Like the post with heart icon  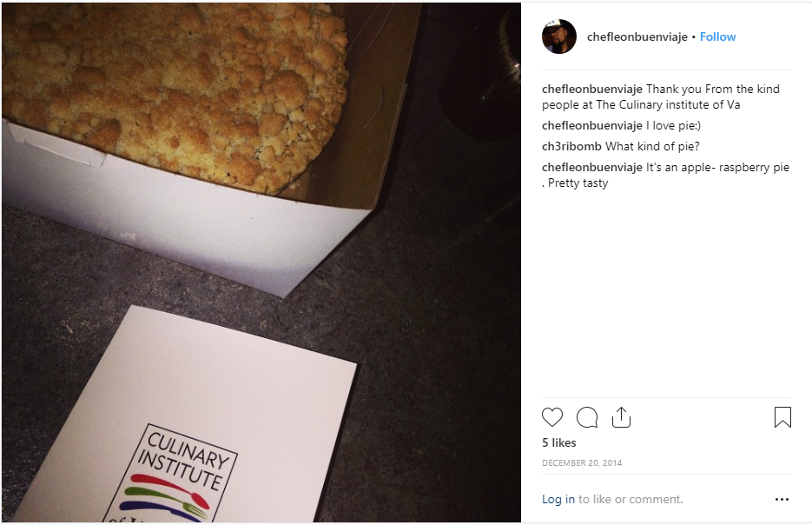click(x=552, y=417)
